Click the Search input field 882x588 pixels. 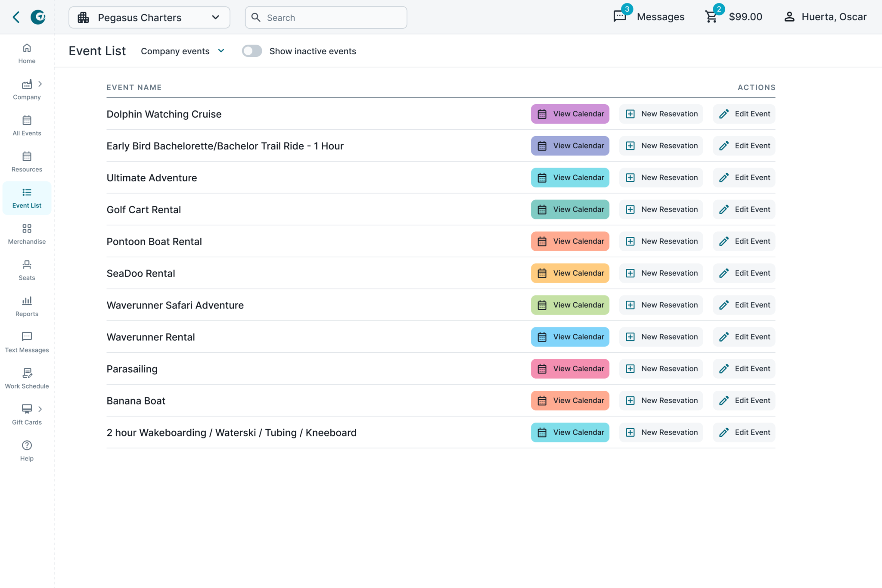pyautogui.click(x=326, y=17)
